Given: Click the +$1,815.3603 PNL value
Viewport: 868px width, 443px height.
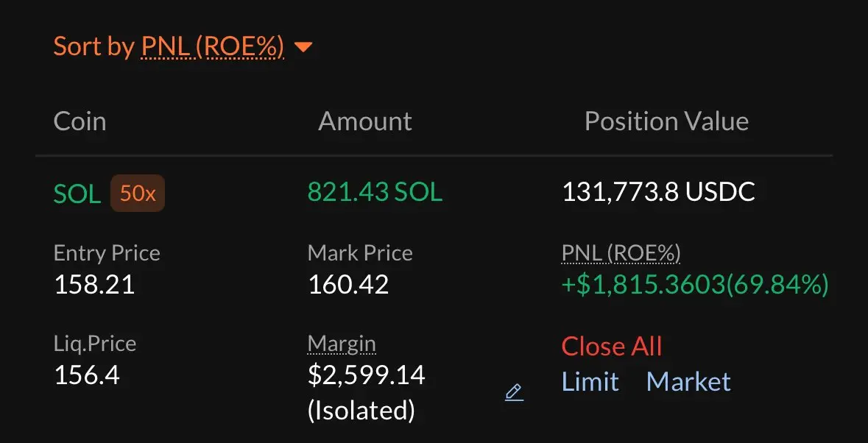Looking at the screenshot, I should click(x=643, y=285).
